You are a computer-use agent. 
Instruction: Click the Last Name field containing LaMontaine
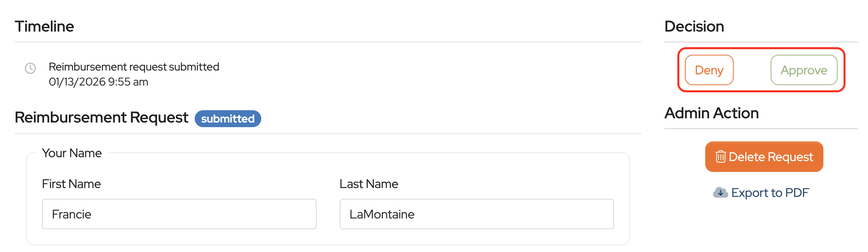point(476,214)
